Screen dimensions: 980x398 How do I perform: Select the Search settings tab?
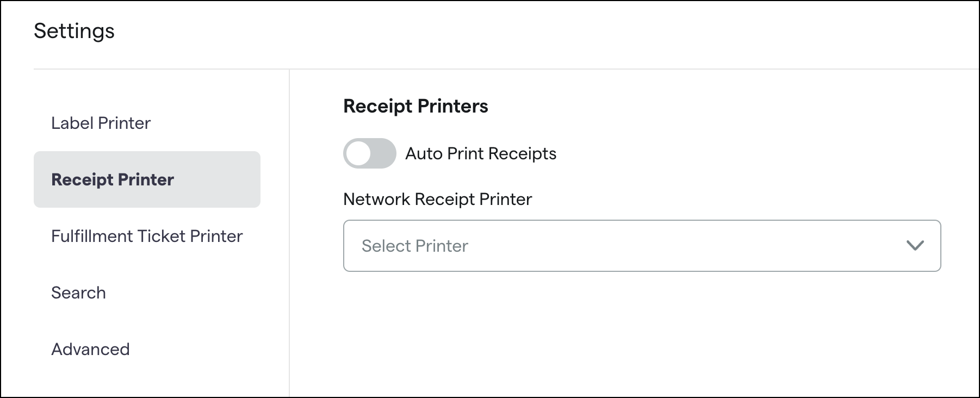point(78,293)
